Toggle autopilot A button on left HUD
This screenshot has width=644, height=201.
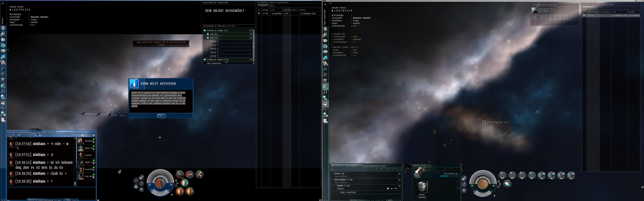[x=141, y=189]
